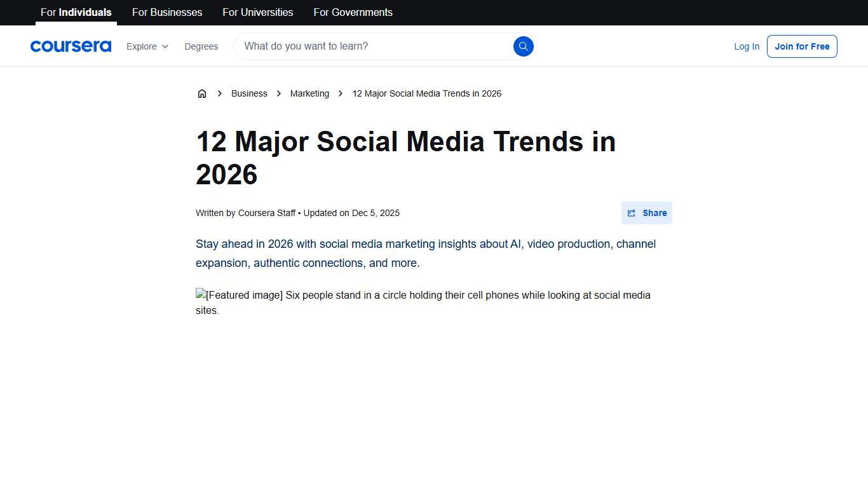Select the For Universities tab
Viewport: 868px width, 488px height.
click(257, 12)
